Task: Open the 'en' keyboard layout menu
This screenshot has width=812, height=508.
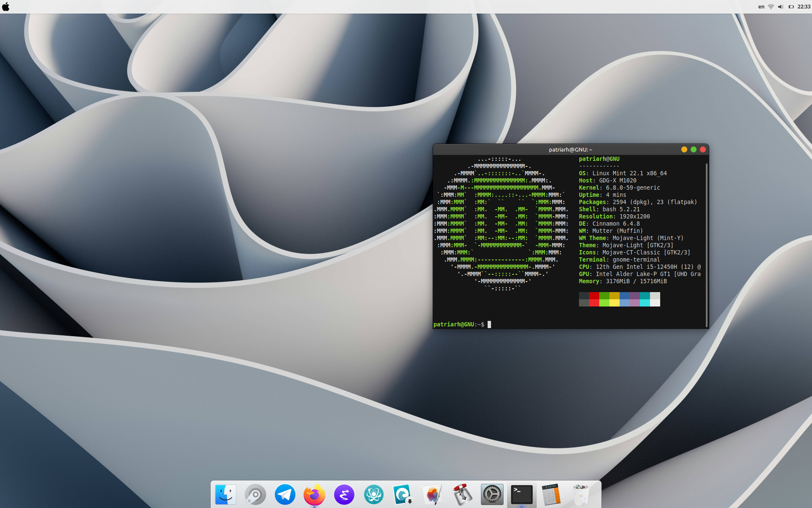Action: [761, 7]
